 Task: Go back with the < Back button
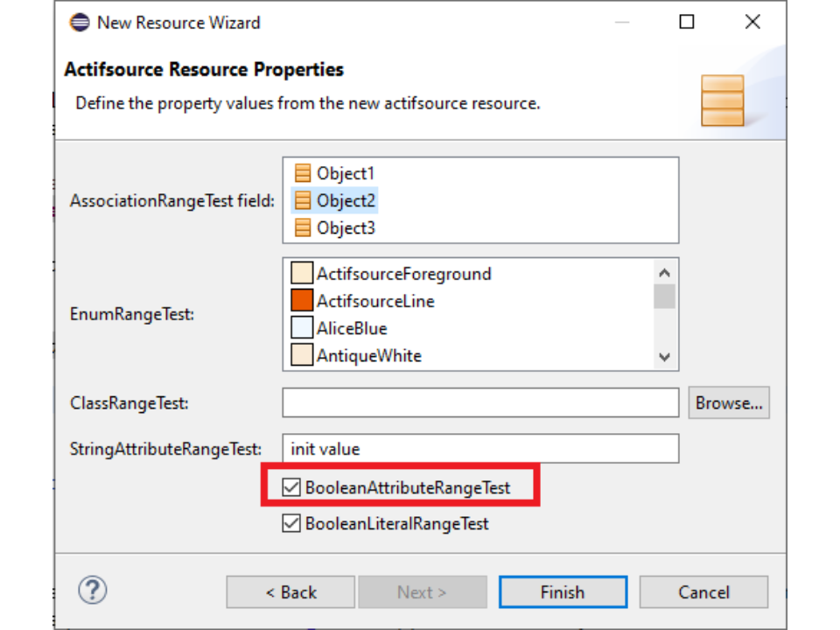click(x=290, y=592)
